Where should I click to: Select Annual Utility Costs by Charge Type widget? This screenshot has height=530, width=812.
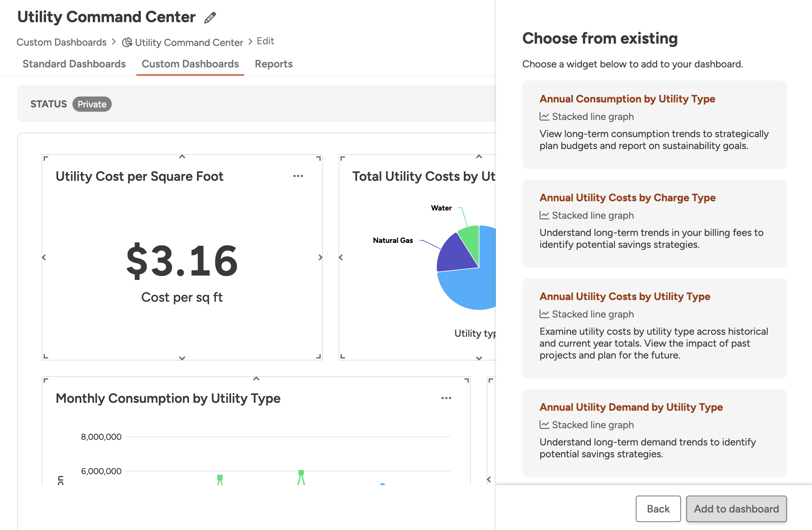click(654, 223)
